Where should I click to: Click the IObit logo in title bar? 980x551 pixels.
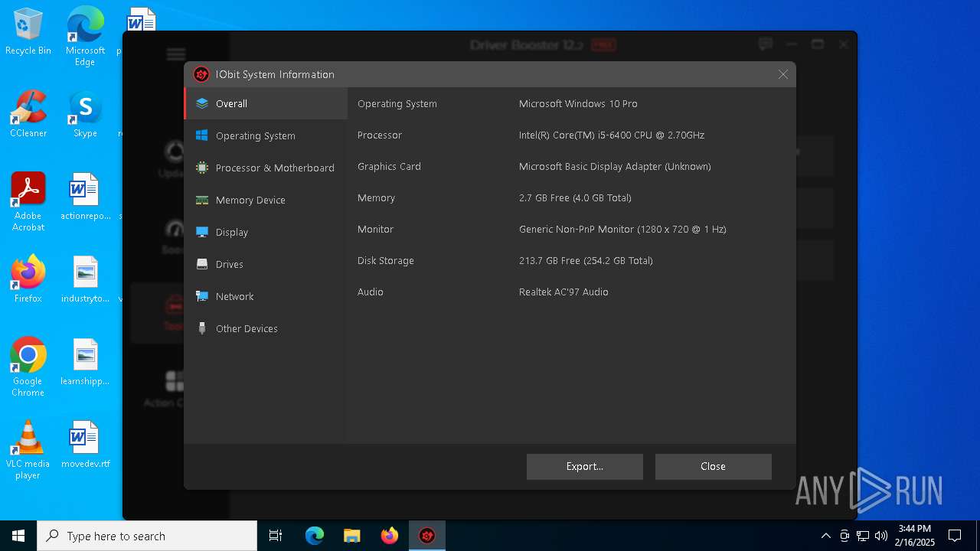(x=201, y=74)
